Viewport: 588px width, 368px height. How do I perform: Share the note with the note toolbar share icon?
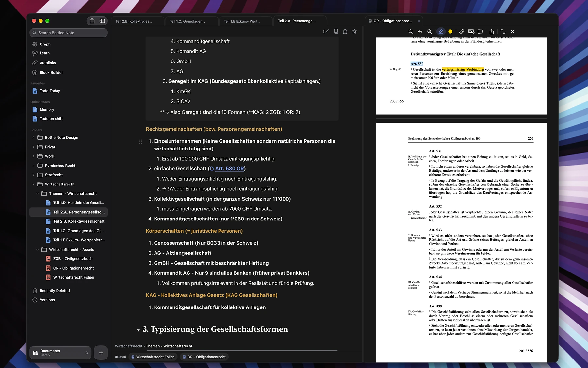(345, 31)
